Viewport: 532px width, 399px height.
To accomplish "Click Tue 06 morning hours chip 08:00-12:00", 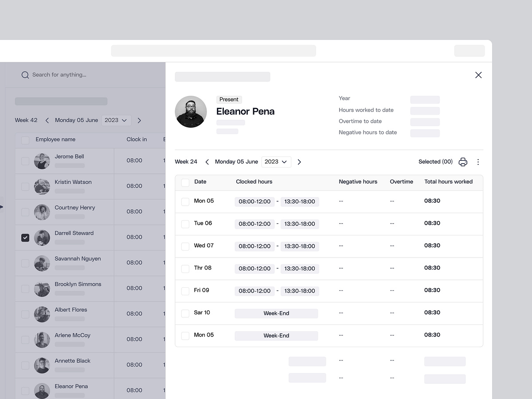I will [x=254, y=224].
